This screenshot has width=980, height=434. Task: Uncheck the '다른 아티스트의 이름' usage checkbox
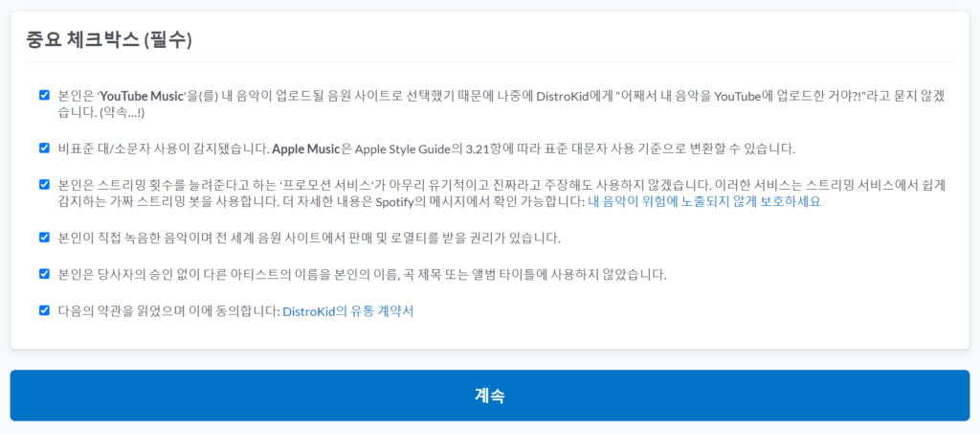click(x=44, y=274)
